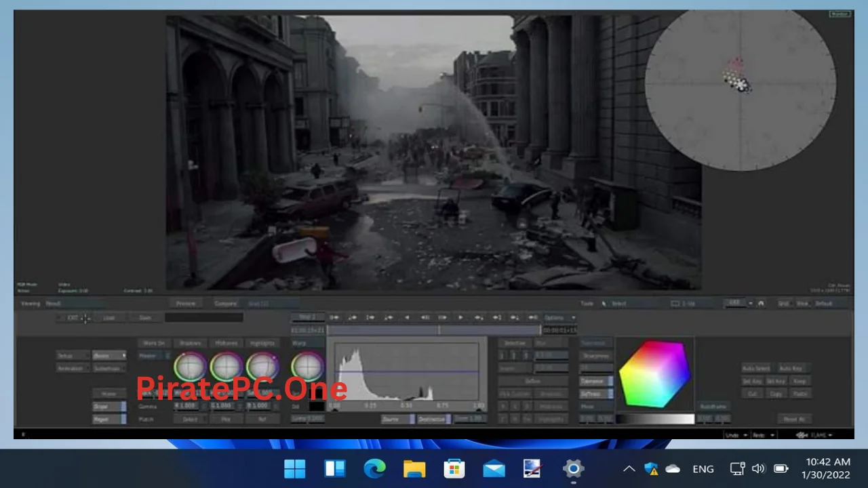Click the Select arrow tool icon
This screenshot has height=488, width=868.
coord(604,304)
